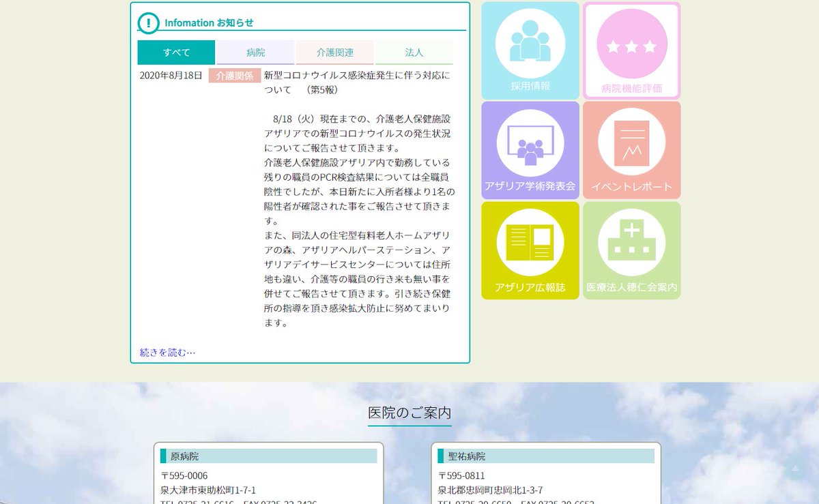Select the すべて news tab
Viewport: 819px width, 504px height.
tap(176, 53)
